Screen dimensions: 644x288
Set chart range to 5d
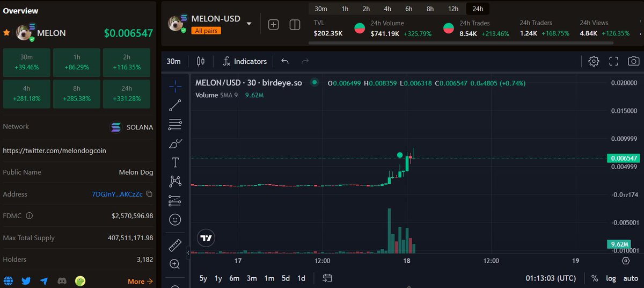click(286, 278)
